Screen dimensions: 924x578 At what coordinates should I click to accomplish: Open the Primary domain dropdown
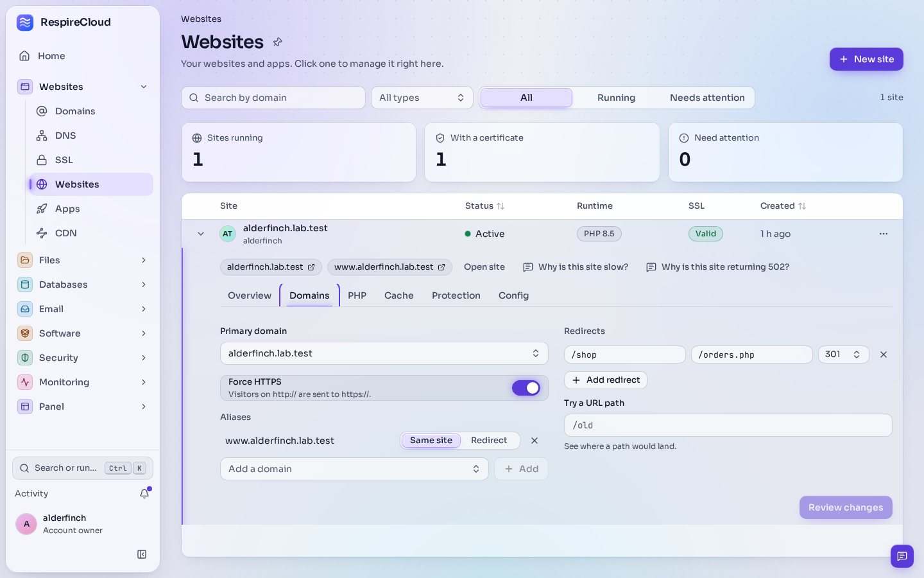point(384,353)
